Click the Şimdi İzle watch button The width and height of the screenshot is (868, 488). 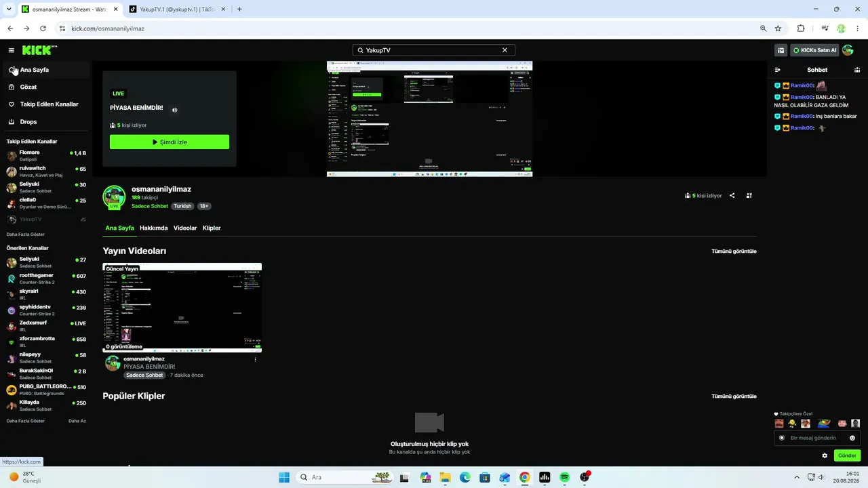(170, 142)
